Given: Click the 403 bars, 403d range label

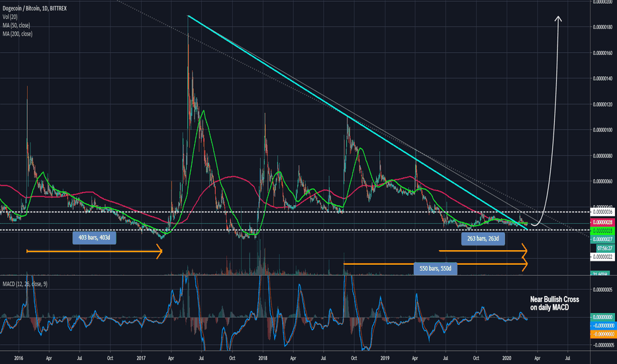Looking at the screenshot, I should 94,238.
